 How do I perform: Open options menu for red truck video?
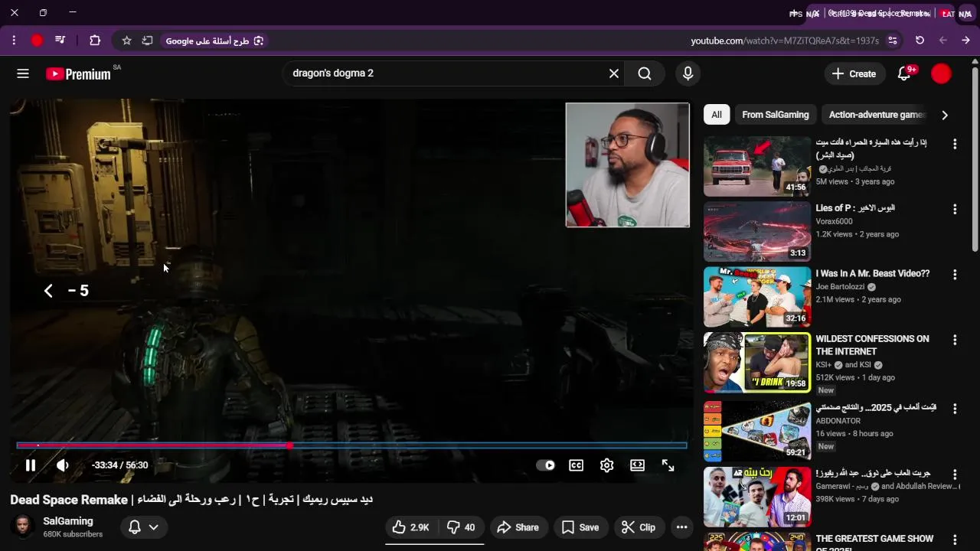tap(955, 144)
